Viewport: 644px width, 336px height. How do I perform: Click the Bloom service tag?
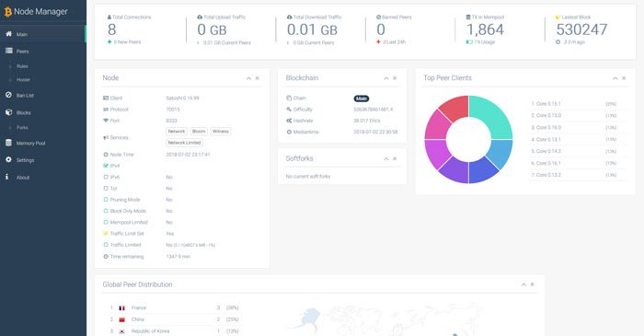199,132
